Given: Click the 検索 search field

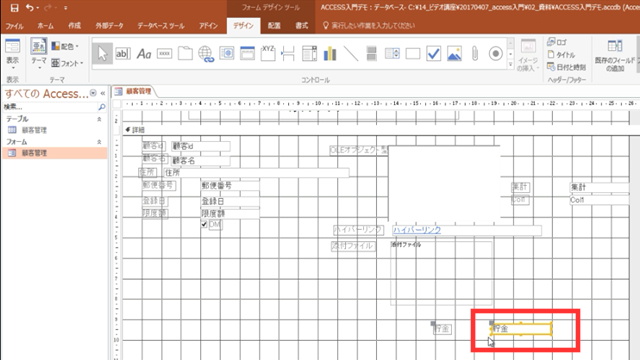Looking at the screenshot, I should (51, 107).
